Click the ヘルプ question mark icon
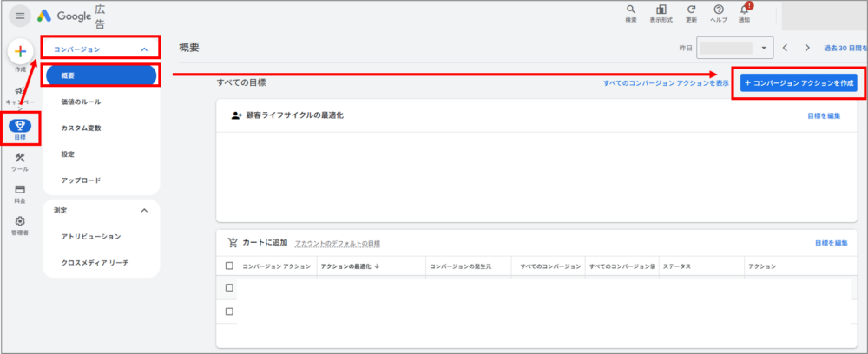Screen dimensions: 868x354 (x=719, y=10)
